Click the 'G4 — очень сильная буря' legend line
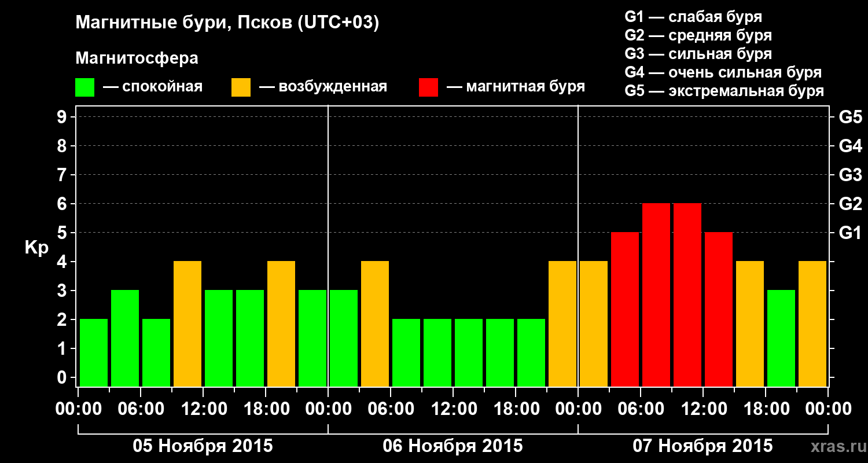868x463 pixels. (723, 72)
